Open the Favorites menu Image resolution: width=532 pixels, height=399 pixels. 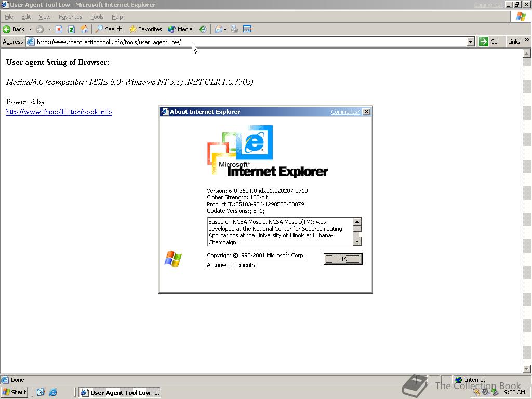click(x=70, y=17)
